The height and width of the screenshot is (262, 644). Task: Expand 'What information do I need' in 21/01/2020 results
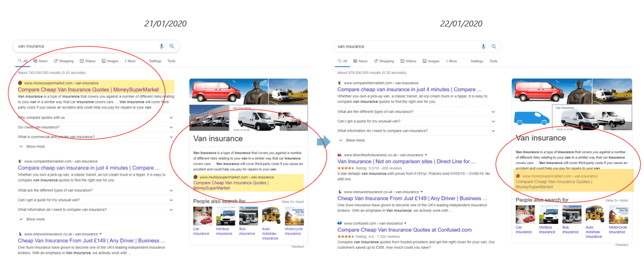pyautogui.click(x=96, y=209)
